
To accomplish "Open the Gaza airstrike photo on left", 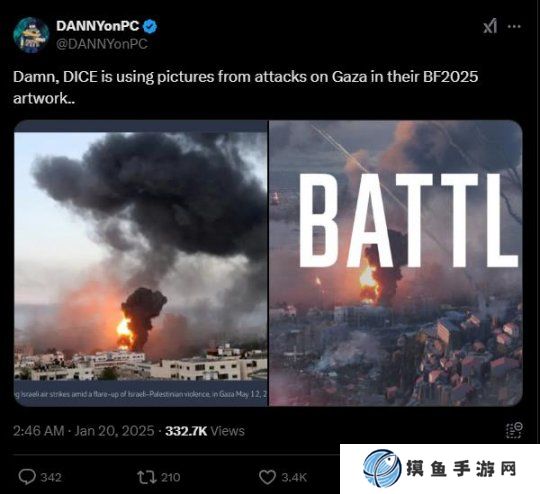I will 141,263.
